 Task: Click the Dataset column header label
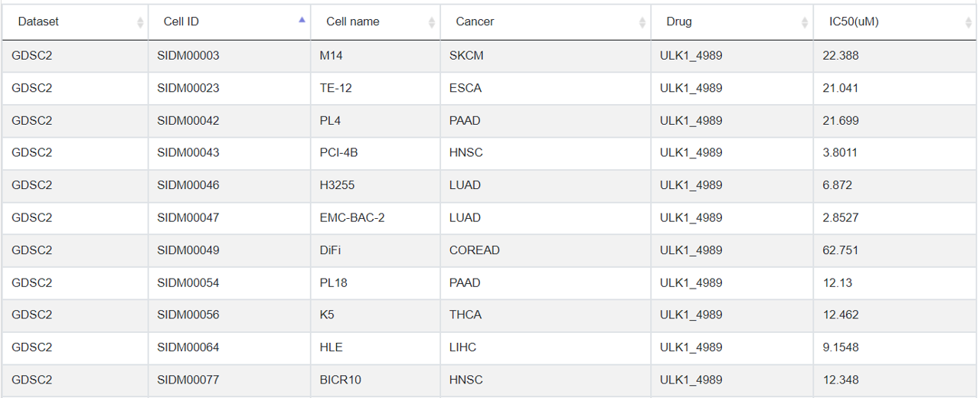coord(38,21)
